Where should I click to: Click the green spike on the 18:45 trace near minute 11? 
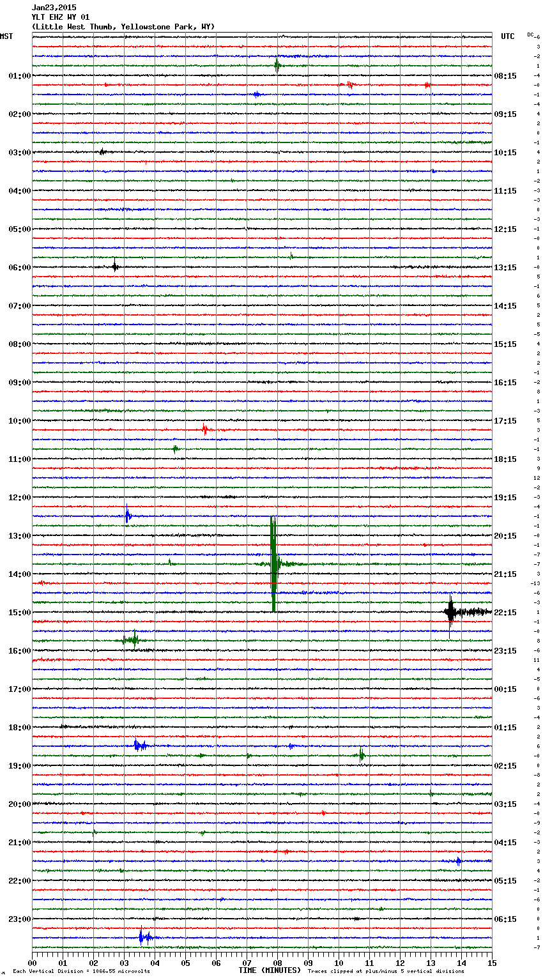362,755
